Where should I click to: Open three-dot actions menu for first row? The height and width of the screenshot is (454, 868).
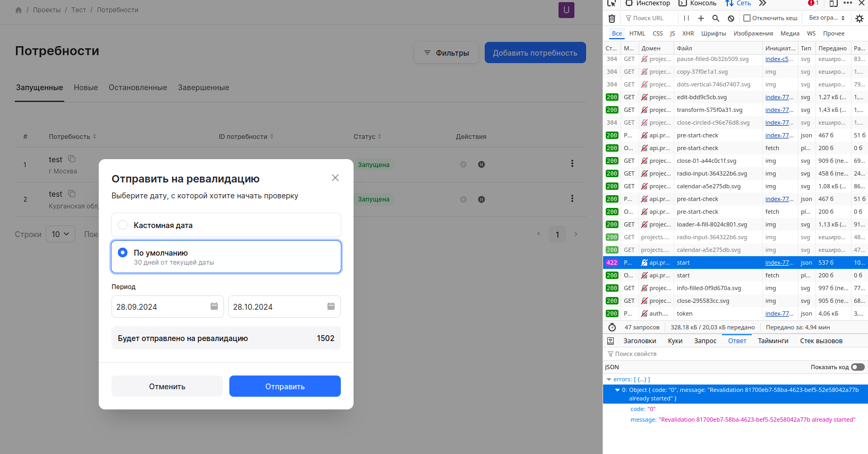pyautogui.click(x=572, y=164)
